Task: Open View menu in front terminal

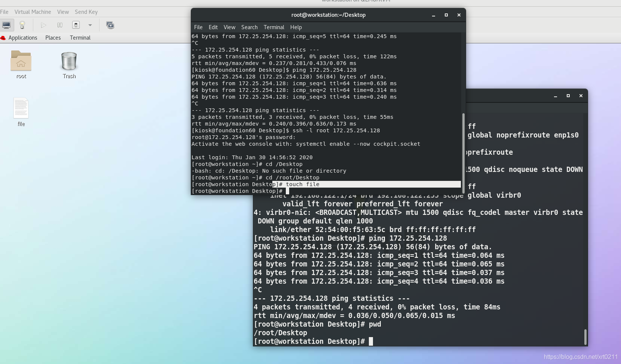Action: [229, 27]
